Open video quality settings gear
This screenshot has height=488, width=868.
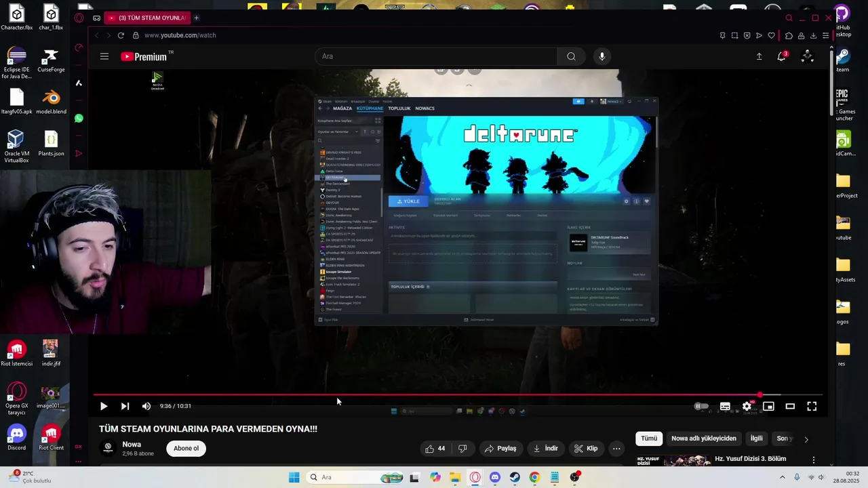(x=747, y=406)
